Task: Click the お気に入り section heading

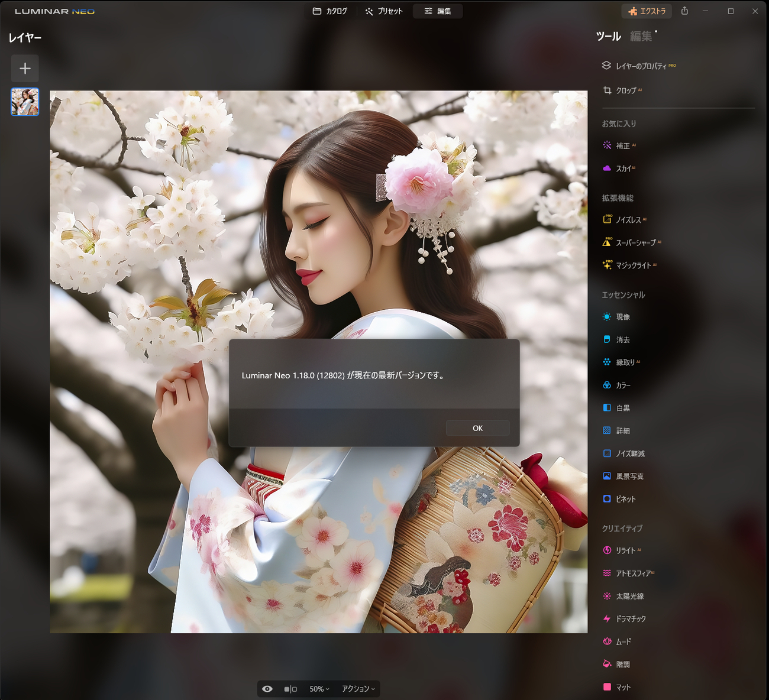Action: pyautogui.click(x=619, y=124)
